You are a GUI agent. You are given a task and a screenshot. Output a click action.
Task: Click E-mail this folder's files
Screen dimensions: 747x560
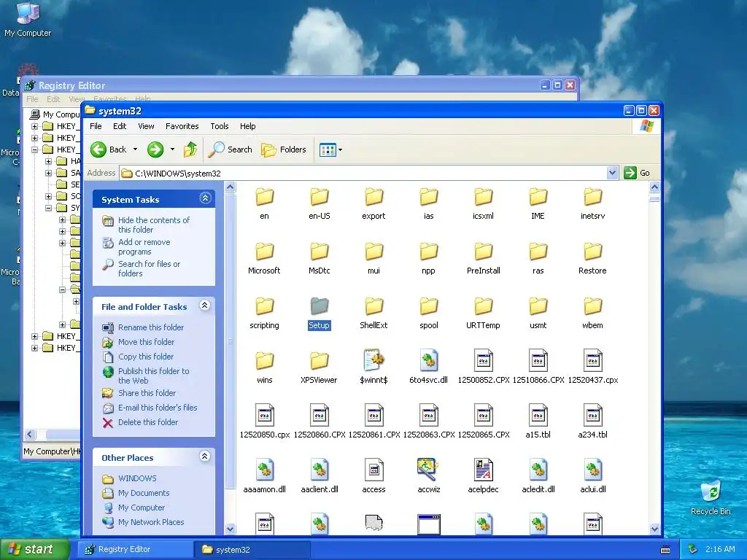tap(158, 408)
